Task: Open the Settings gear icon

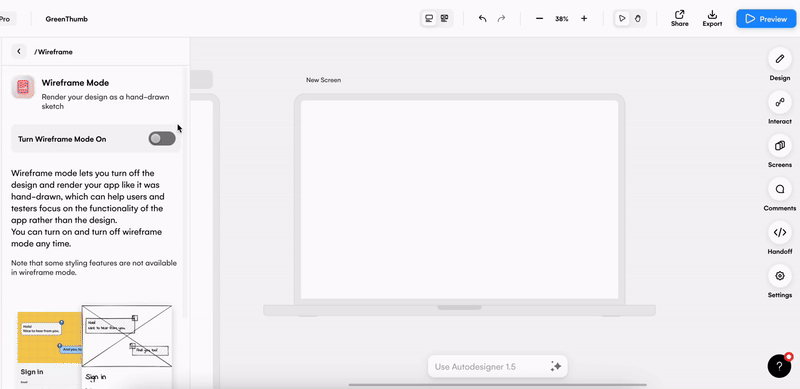Action: (x=779, y=276)
